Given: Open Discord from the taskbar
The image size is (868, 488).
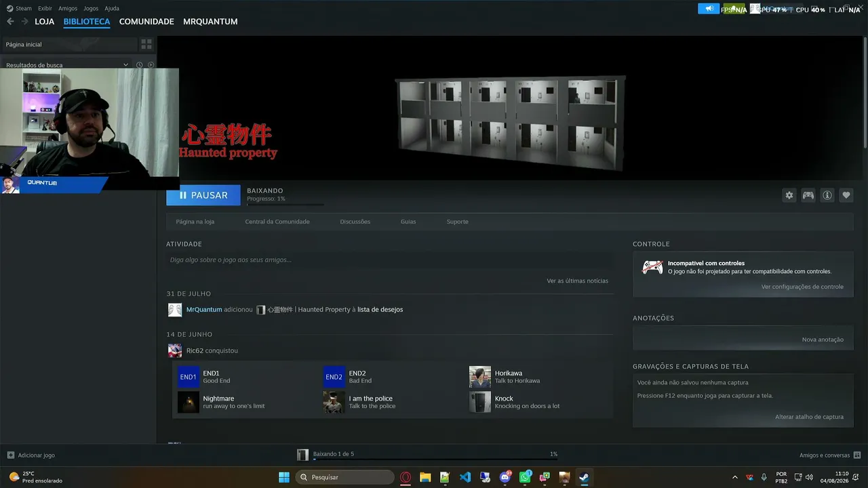Looking at the screenshot, I should [x=505, y=477].
